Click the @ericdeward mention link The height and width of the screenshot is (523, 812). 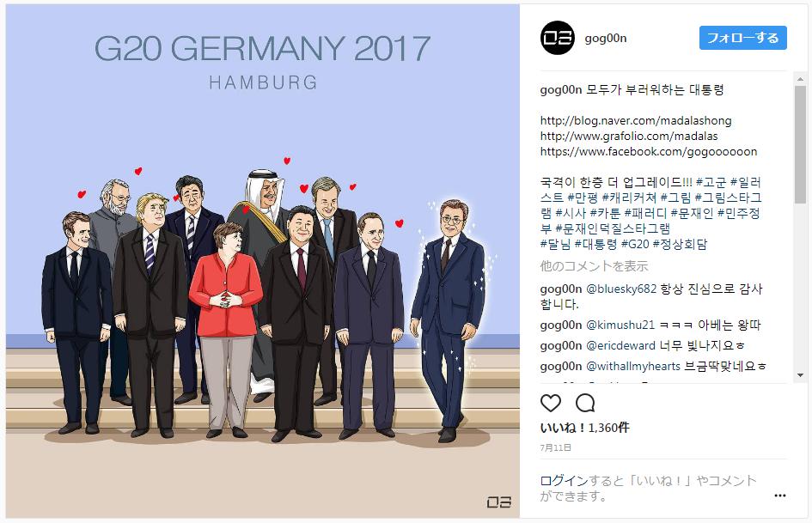pos(621,346)
